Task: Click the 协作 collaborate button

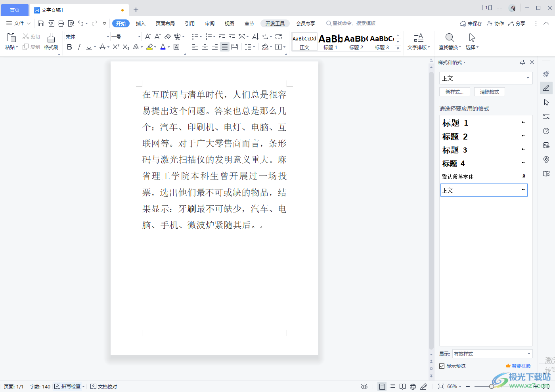Action: pyautogui.click(x=496, y=23)
